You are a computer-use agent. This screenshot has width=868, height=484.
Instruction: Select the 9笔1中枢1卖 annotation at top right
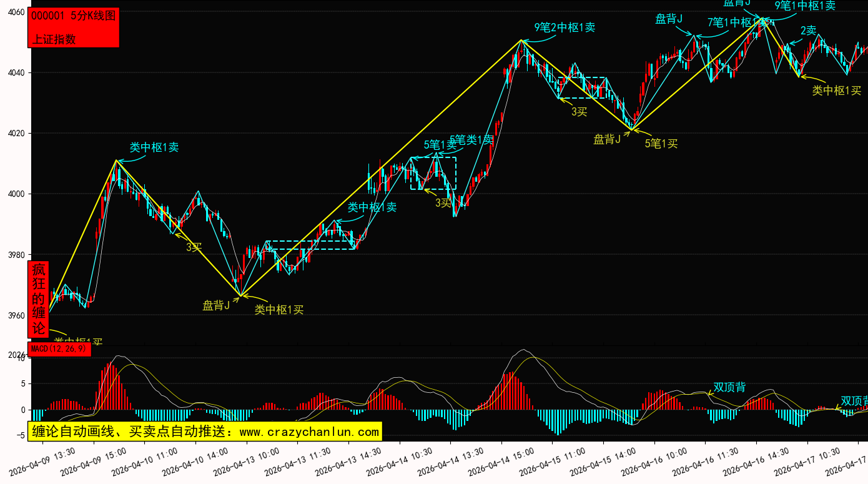(x=804, y=6)
